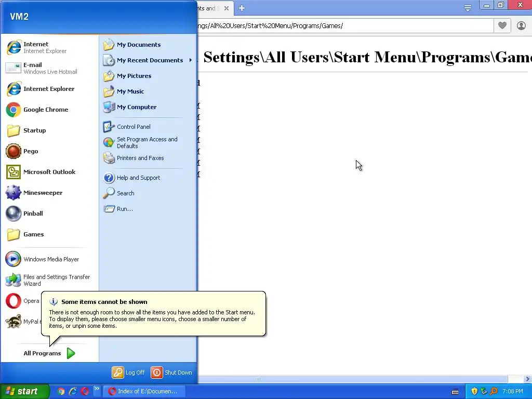
Task: Launch Opera from quick launch bar
Action: tap(85, 391)
